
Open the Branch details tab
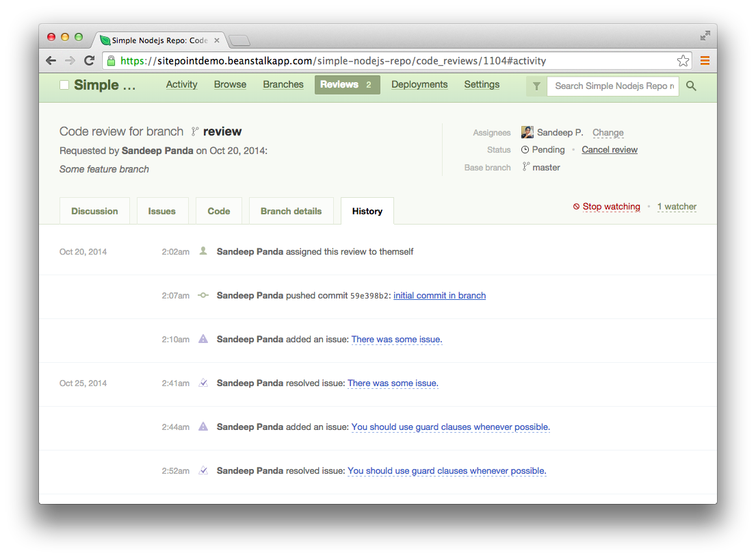[x=291, y=211]
